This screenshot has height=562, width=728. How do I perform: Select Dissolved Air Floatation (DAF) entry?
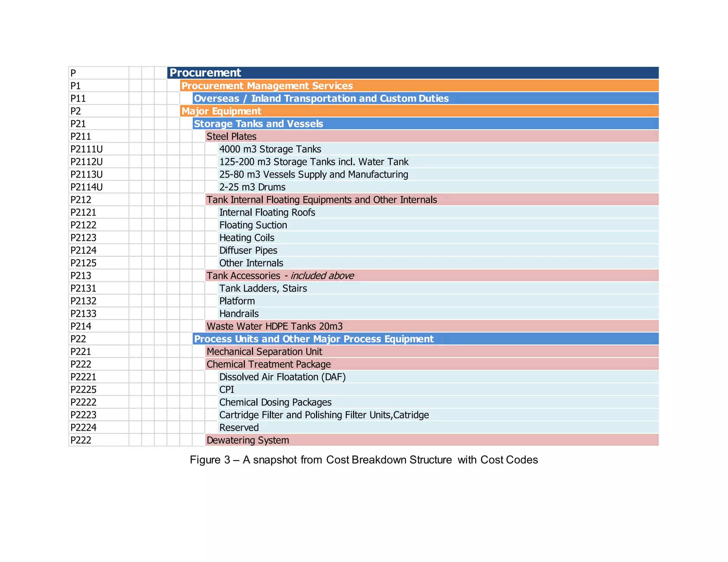coord(438,377)
